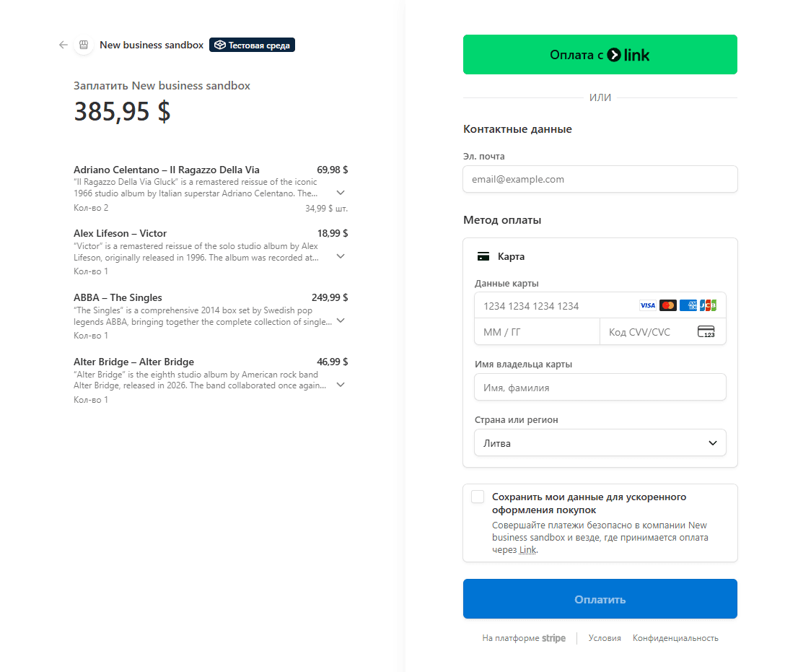Click the email address input field
This screenshot has width=785, height=672.
click(600, 179)
